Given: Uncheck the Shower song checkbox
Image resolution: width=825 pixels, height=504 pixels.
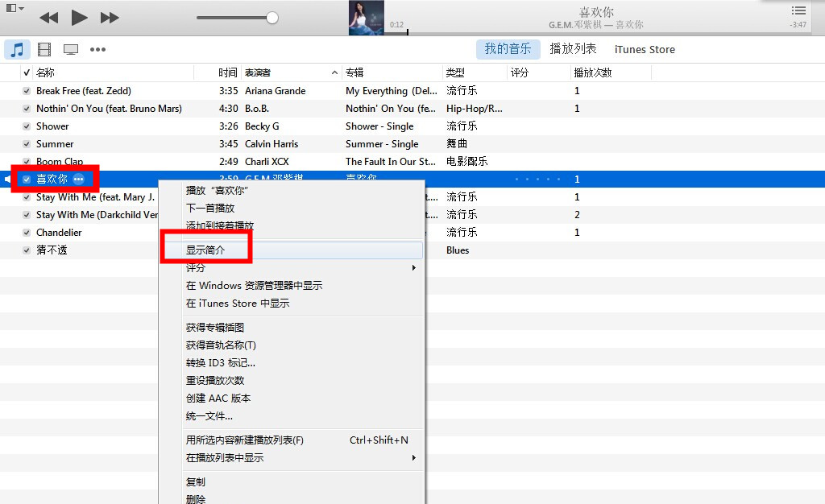Looking at the screenshot, I should click(x=27, y=126).
